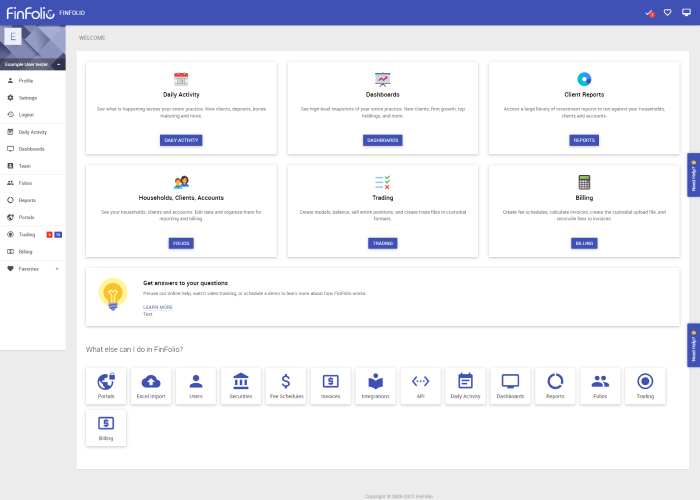Screen dimensions: 700x500
Task: Click the blue Trading badge in sidebar
Action: click(x=58, y=234)
